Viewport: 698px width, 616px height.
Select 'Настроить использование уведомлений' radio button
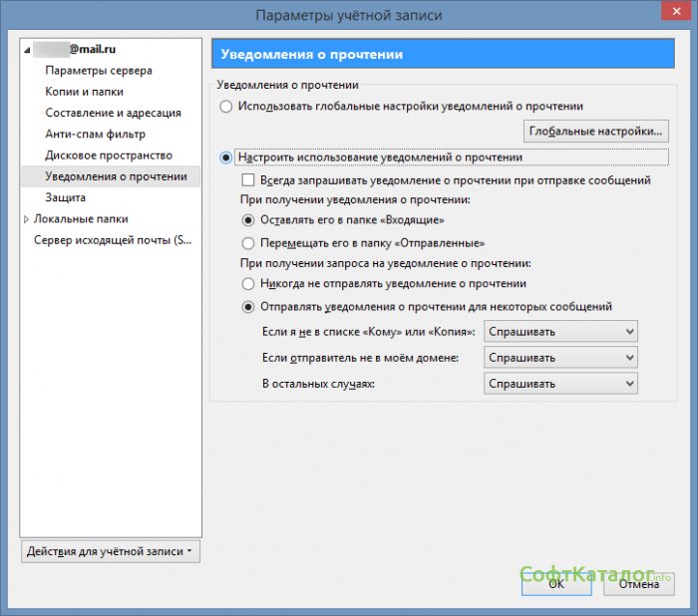[x=227, y=157]
